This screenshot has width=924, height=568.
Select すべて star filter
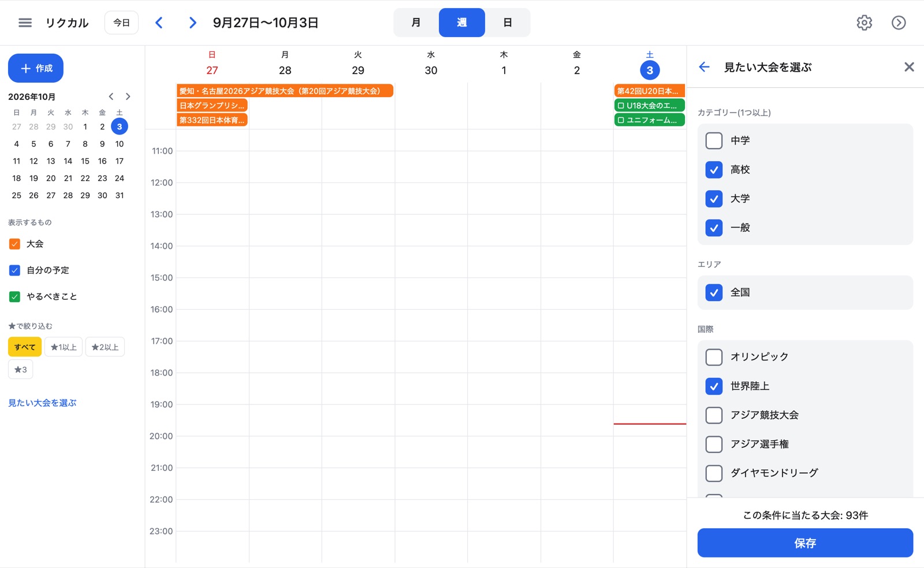[x=25, y=347]
